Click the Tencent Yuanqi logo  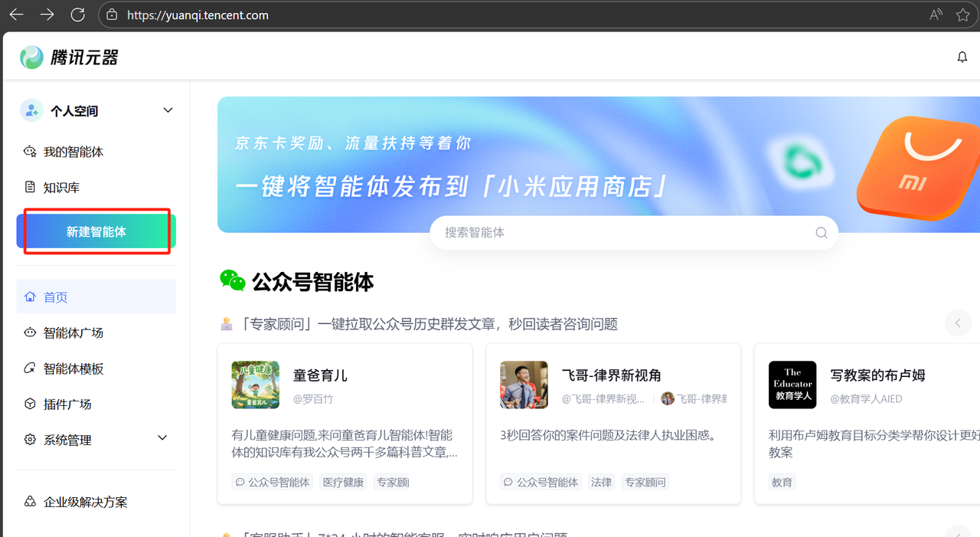(x=31, y=57)
